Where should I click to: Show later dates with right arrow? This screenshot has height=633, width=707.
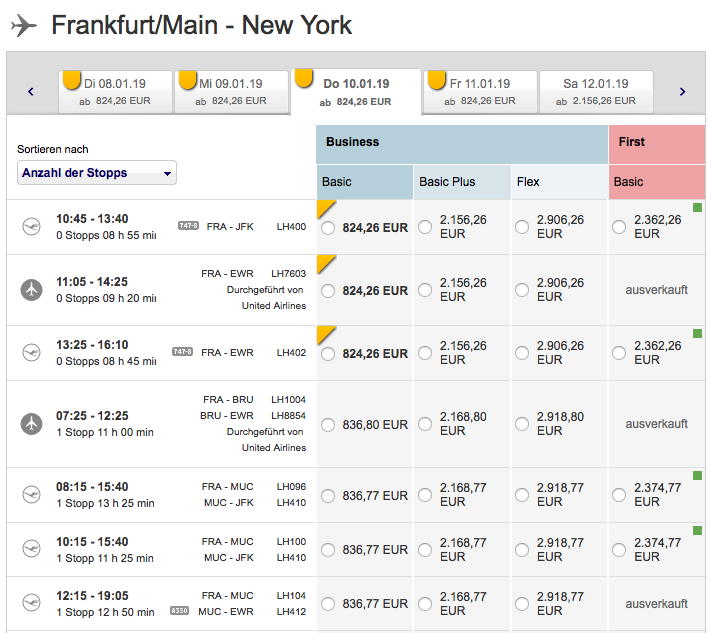pos(682,92)
